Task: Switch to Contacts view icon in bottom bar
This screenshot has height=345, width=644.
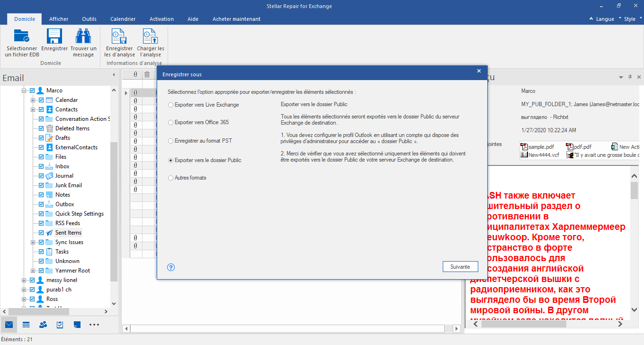Action: pos(43,325)
